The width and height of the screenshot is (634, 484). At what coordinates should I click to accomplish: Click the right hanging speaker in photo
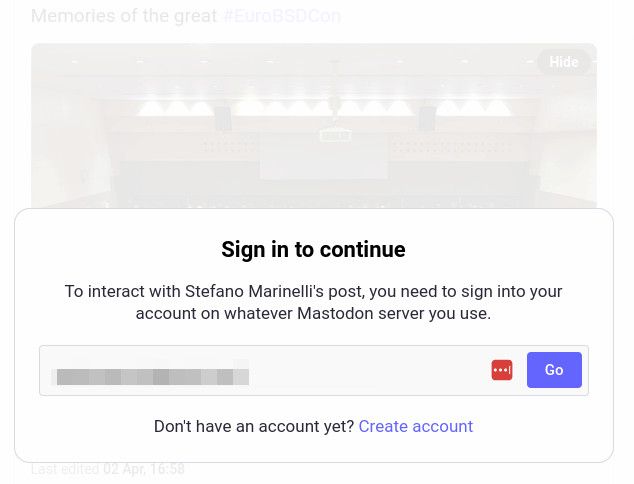(427, 119)
